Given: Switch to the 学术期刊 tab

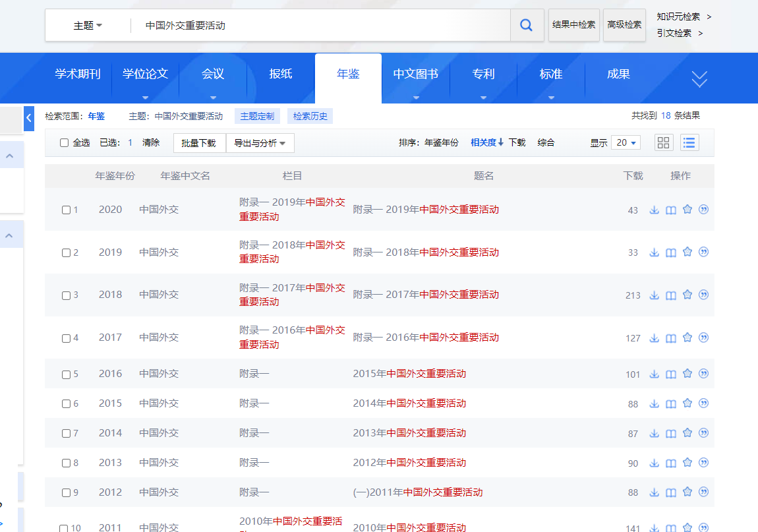Looking at the screenshot, I should point(78,74).
